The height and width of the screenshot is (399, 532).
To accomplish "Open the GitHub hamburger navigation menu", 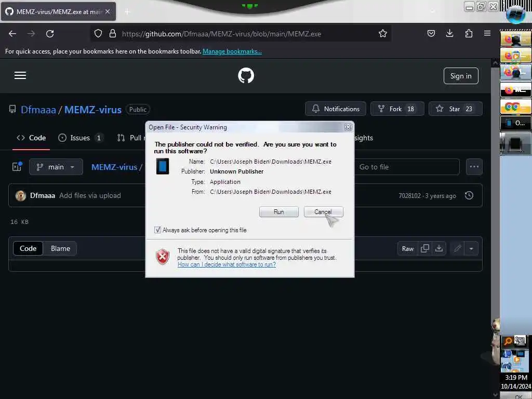I will click(x=20, y=75).
